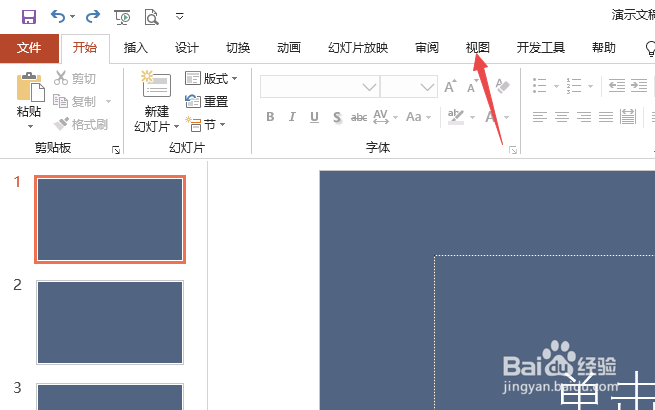Viewport: 655px width, 410px height.
Task: Open the 剪贴板 dialog launcher
Action: click(116, 150)
